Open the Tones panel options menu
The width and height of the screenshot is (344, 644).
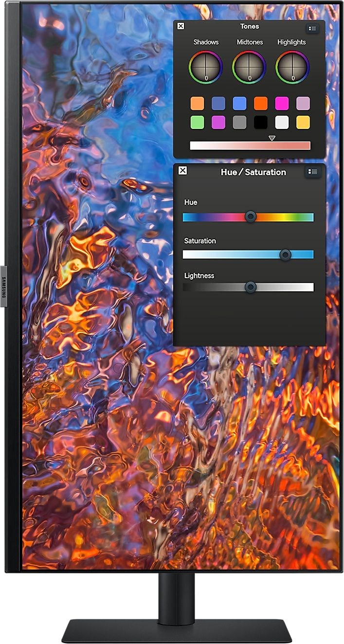point(312,29)
